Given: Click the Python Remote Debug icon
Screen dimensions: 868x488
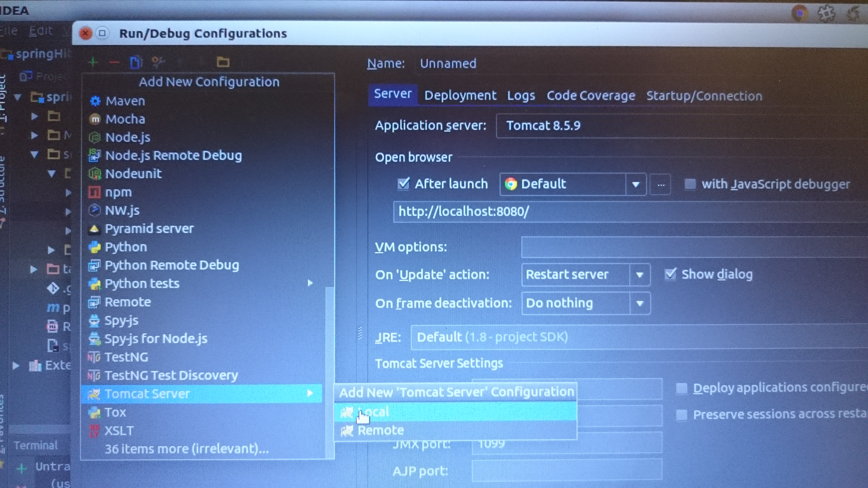Looking at the screenshot, I should tap(94, 265).
